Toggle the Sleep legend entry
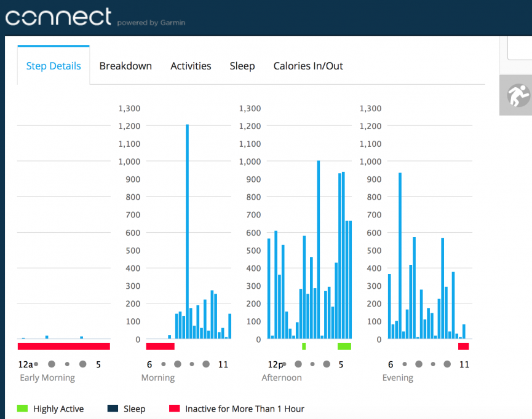The image size is (532, 419). pos(133,409)
